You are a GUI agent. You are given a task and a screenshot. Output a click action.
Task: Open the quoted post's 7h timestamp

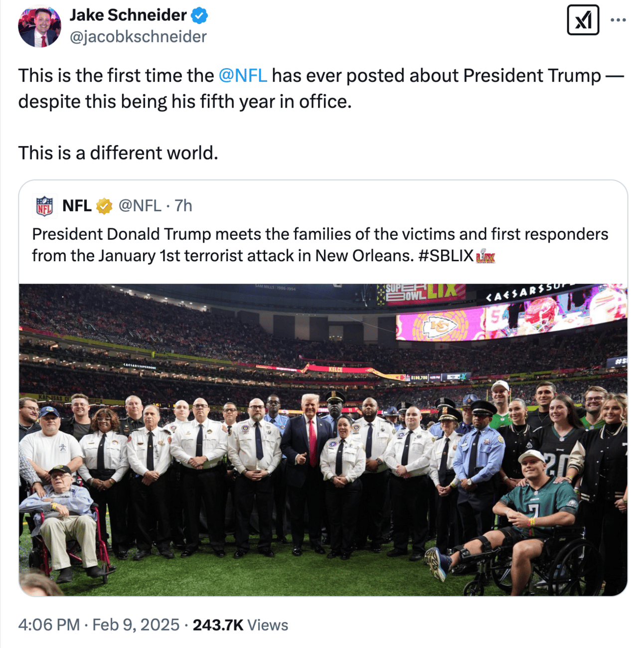pos(183,206)
